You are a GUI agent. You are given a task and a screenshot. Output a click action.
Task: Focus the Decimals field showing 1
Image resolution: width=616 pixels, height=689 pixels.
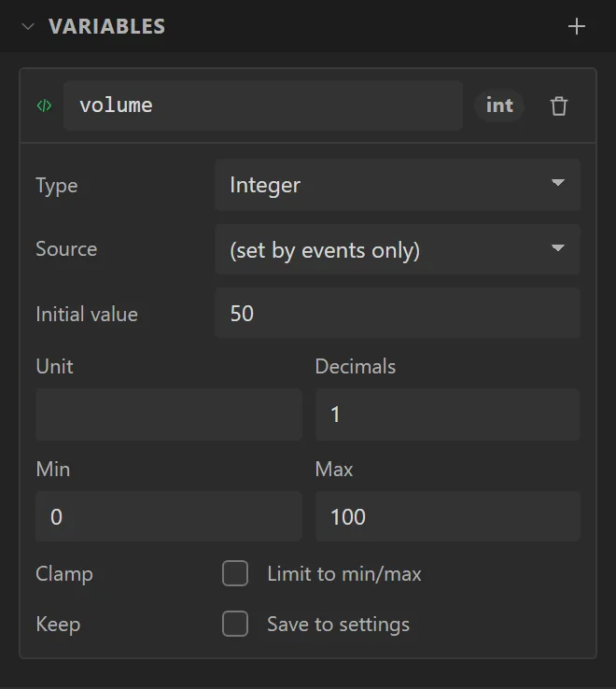pyautogui.click(x=447, y=415)
